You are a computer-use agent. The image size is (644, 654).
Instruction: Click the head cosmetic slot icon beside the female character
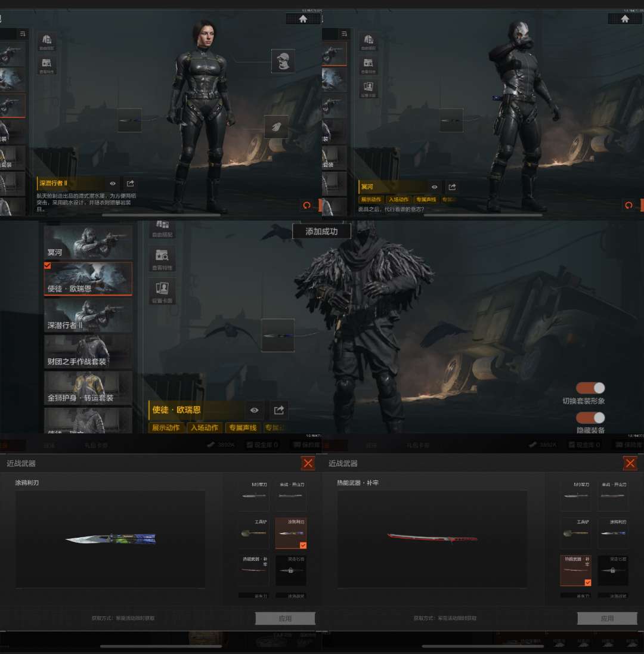pos(283,61)
